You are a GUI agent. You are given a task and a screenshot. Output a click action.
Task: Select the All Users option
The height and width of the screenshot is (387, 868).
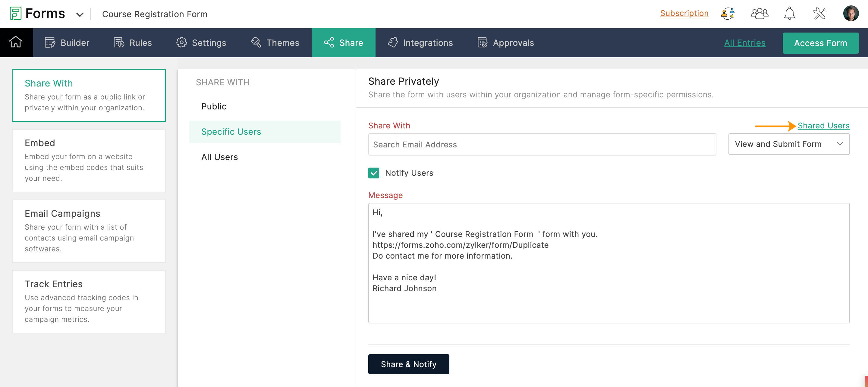(x=219, y=157)
